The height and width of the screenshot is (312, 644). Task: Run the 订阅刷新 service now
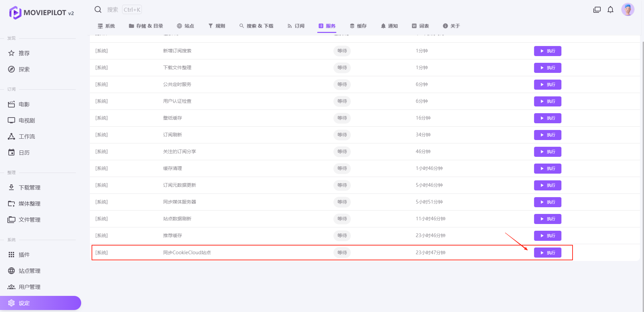[547, 135]
